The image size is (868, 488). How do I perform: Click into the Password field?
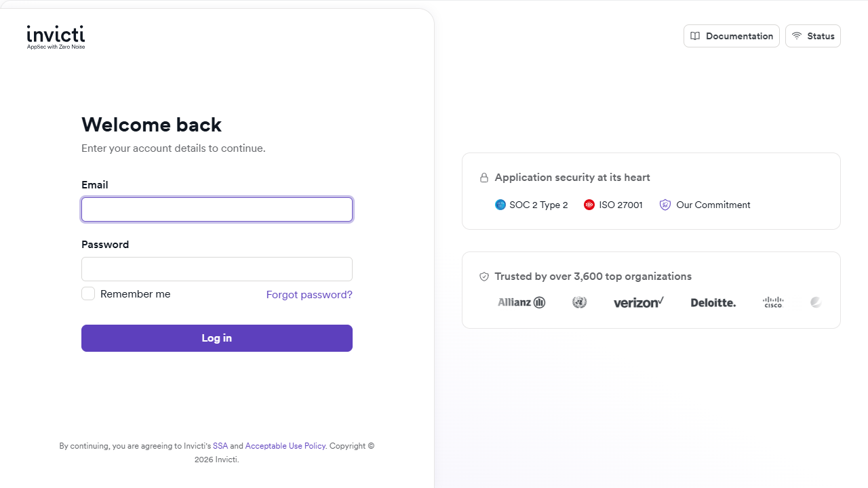[217, 269]
